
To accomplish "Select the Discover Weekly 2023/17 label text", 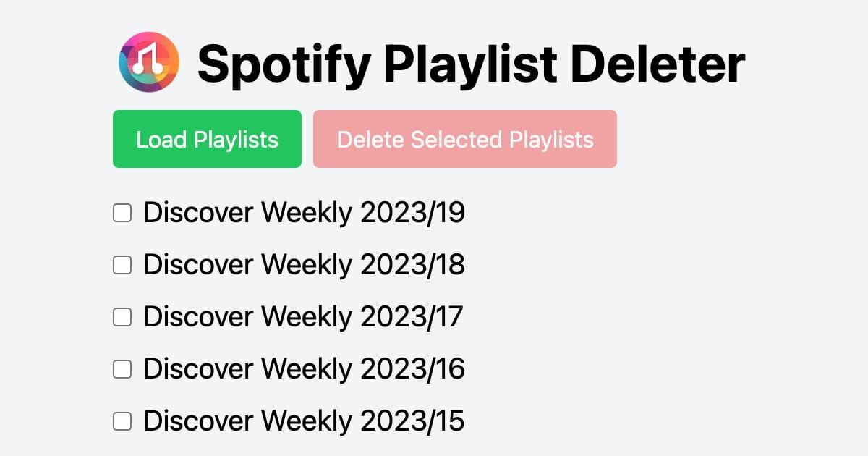I will click(304, 316).
